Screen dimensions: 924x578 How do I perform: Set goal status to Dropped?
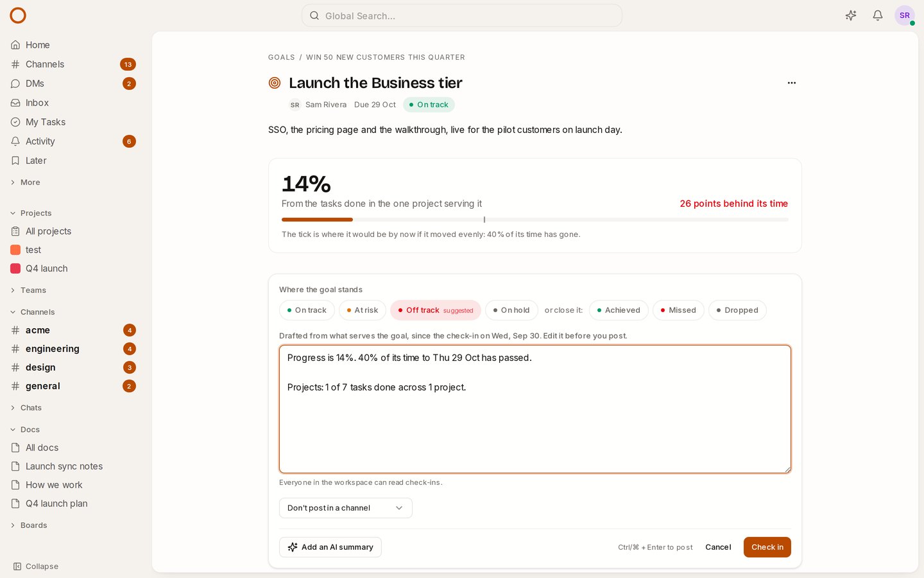click(737, 310)
